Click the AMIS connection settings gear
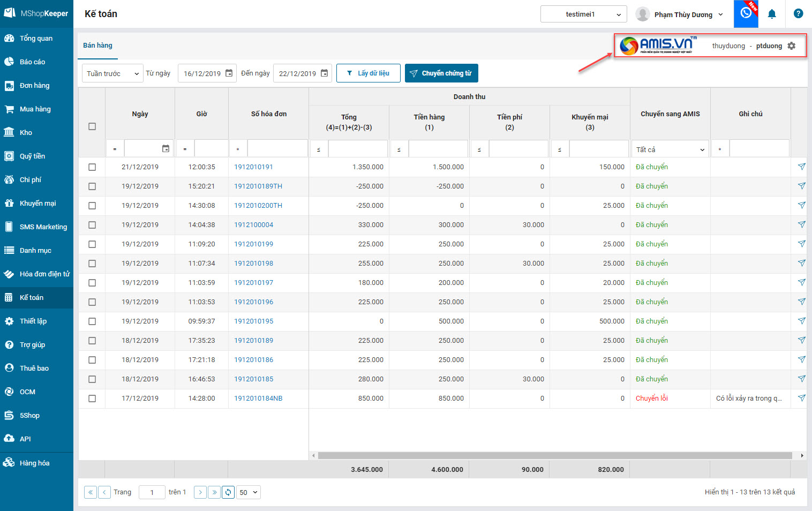Image resolution: width=812 pixels, height=511 pixels. 792,46
